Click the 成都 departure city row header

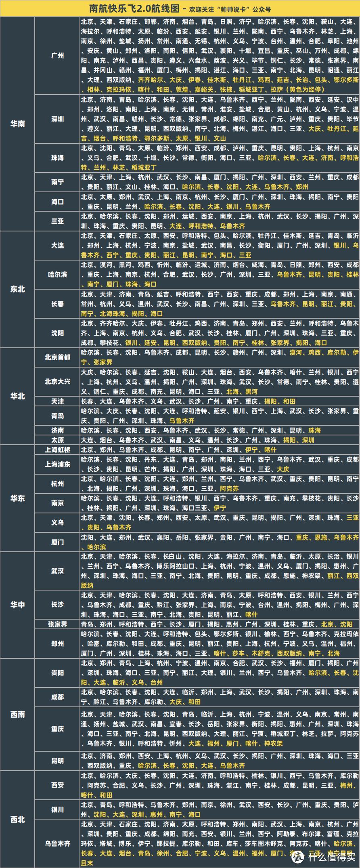point(58,697)
